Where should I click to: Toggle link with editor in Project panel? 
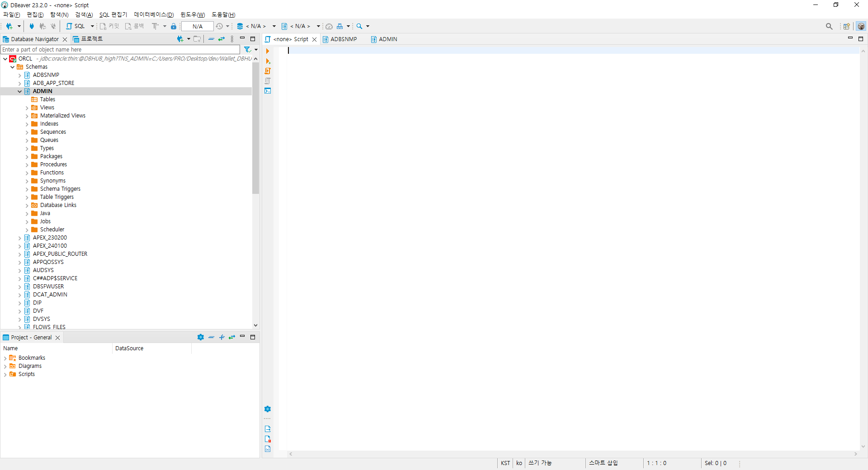point(232,337)
